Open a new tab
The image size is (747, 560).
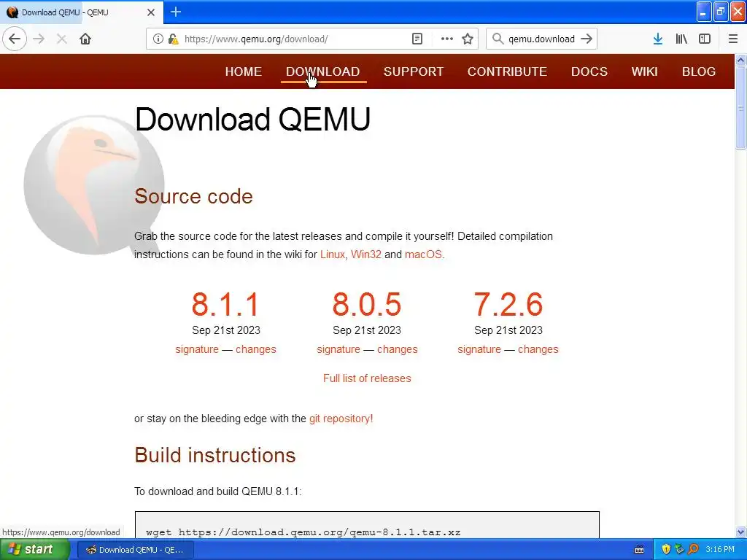[176, 12]
